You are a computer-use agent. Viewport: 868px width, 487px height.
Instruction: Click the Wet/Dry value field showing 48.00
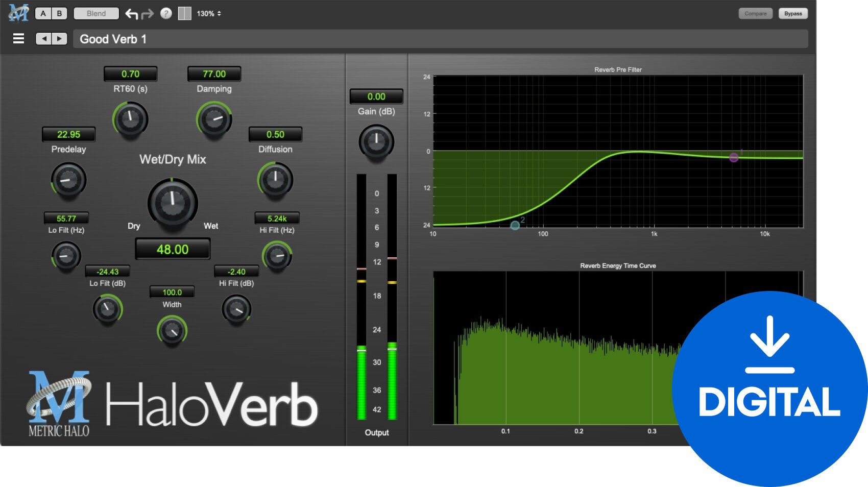click(173, 249)
